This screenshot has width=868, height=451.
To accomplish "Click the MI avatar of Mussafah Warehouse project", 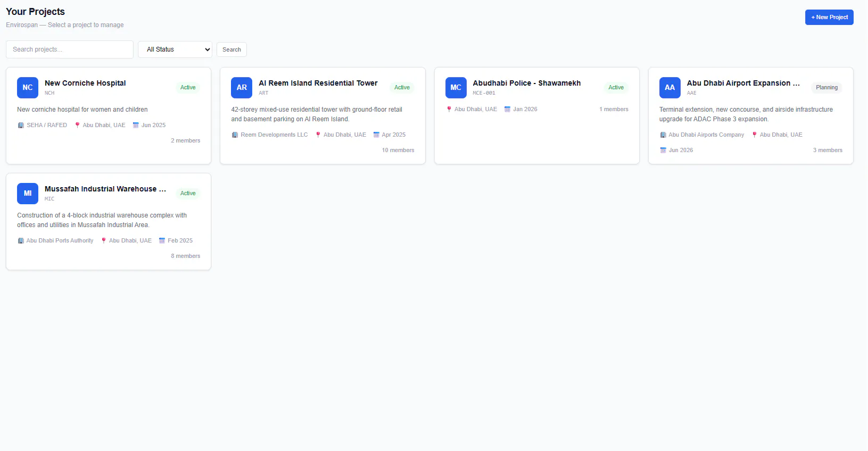I will click(x=28, y=194).
